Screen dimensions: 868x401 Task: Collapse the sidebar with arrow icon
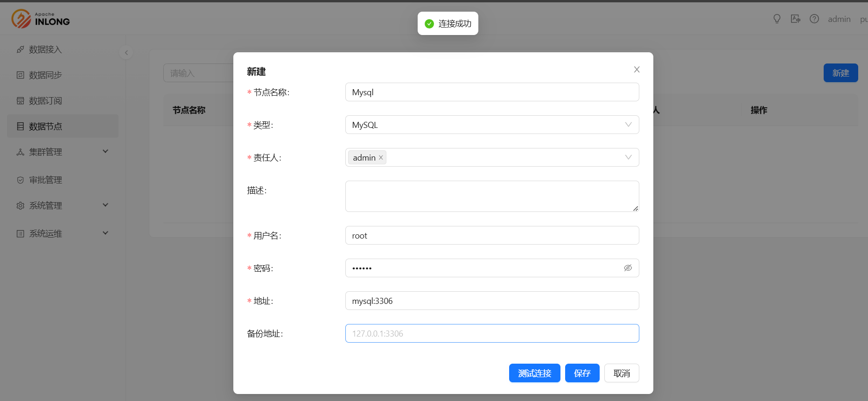(x=126, y=53)
